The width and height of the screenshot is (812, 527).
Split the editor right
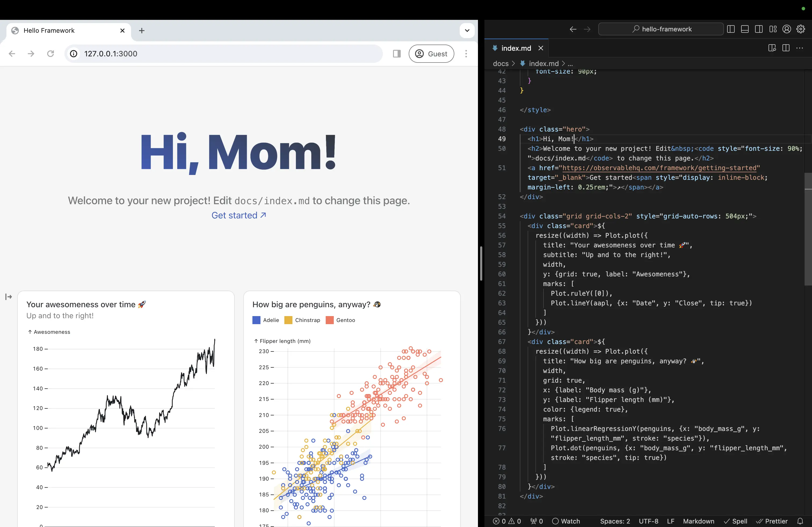coord(786,48)
